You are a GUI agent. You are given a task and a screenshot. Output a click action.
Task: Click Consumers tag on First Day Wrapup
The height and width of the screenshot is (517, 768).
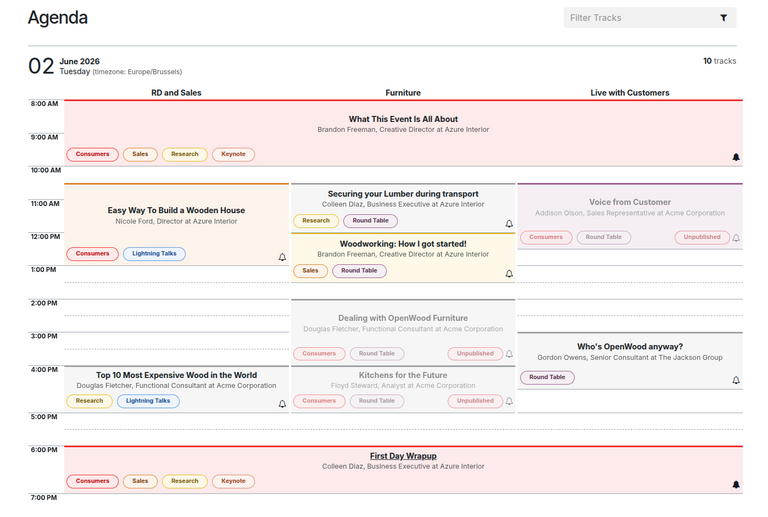click(93, 481)
